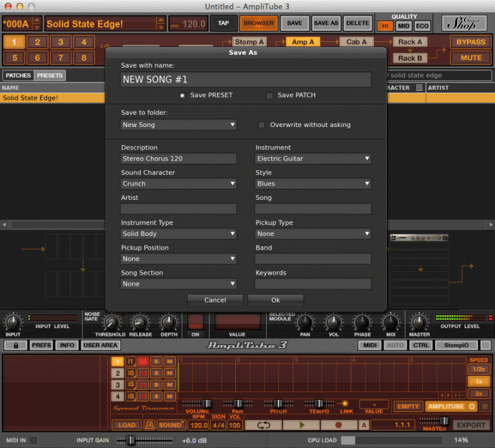This screenshot has width=495, height=448.
Task: Toggle the LINK button under tempo
Action: tap(345, 404)
